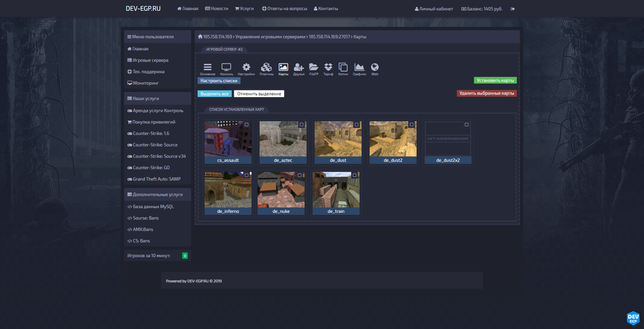Viewport: 644px width, 329px height.
Task: Click Управление игровыми серверами breadcrumb
Action: (270, 37)
